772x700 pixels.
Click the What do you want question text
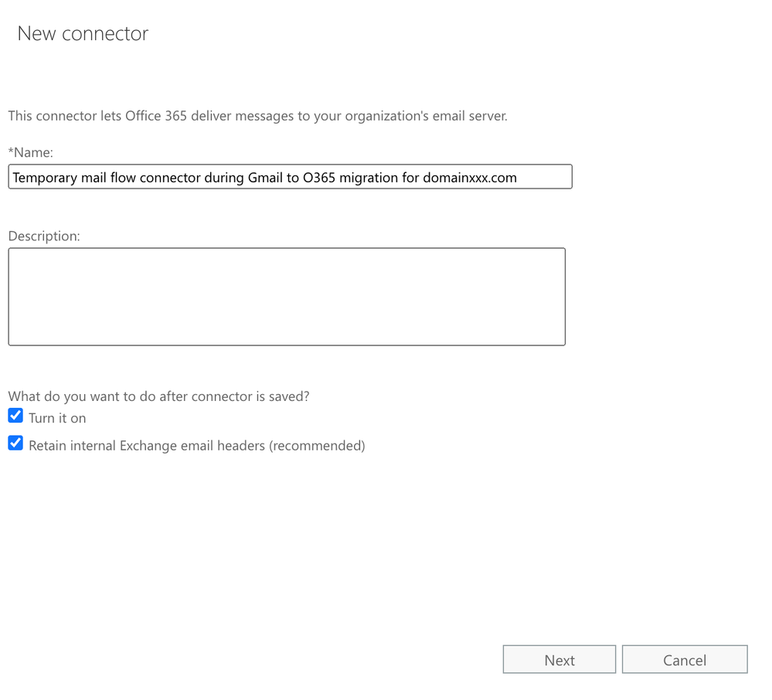pos(158,396)
